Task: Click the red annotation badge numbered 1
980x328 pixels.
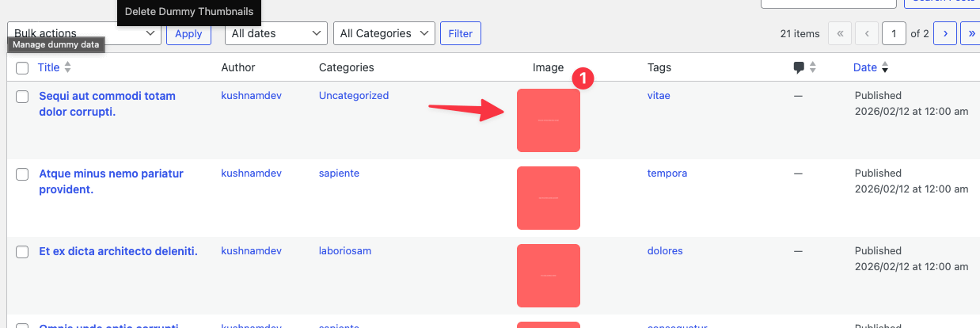Action: click(582, 78)
